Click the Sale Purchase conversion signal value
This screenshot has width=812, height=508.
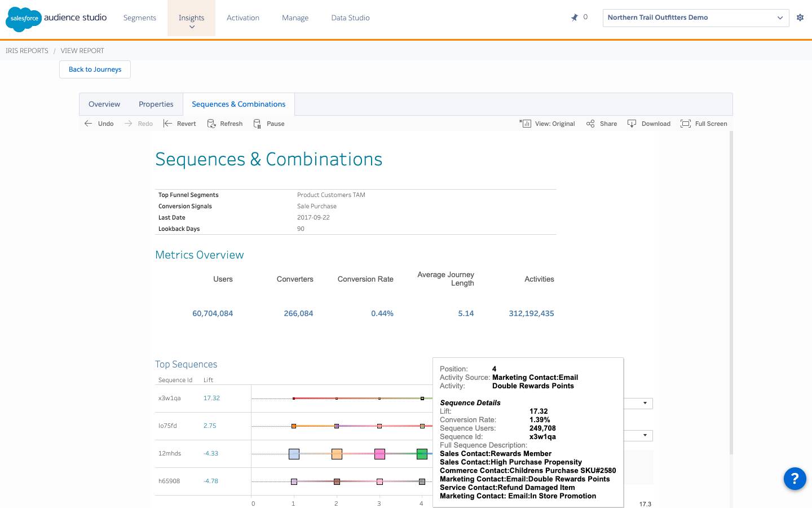(317, 206)
